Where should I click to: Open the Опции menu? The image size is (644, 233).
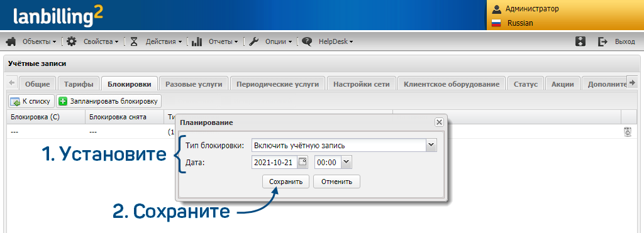pos(279,41)
